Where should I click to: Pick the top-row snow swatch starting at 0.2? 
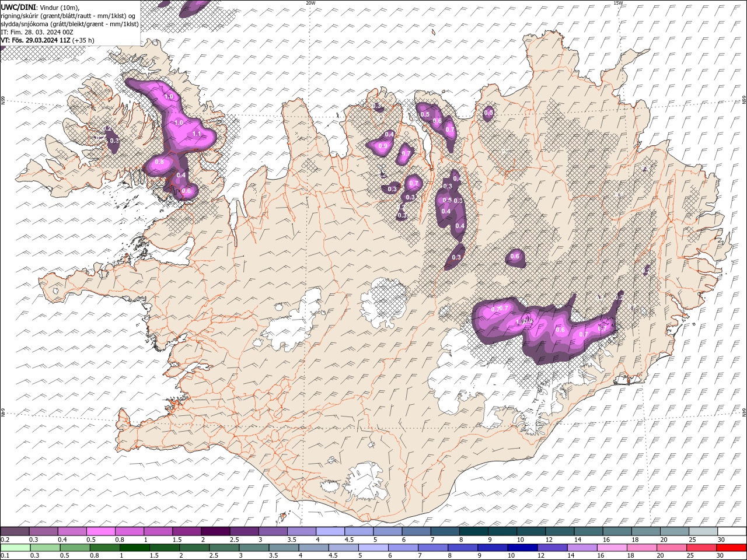(15, 531)
